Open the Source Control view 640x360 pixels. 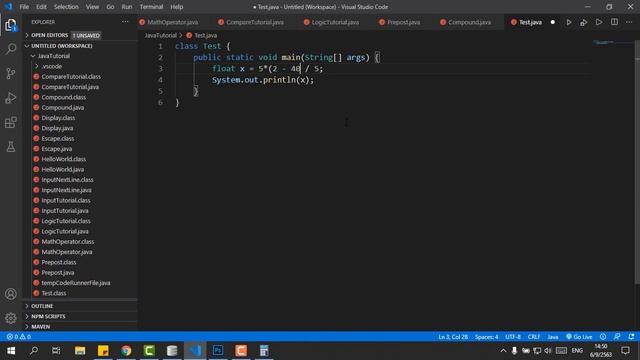pyautogui.click(x=11, y=73)
